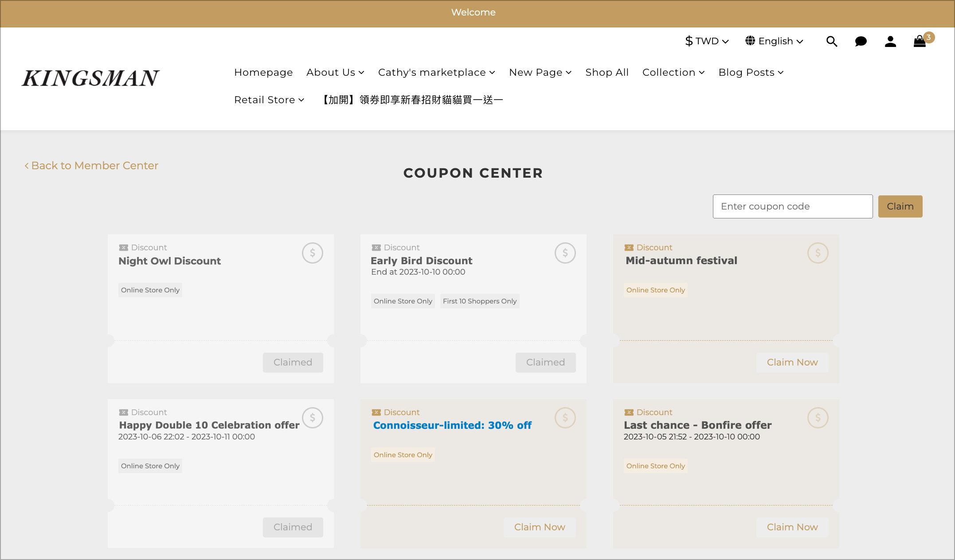Open the Shop All page
955x560 pixels.
pyautogui.click(x=607, y=72)
